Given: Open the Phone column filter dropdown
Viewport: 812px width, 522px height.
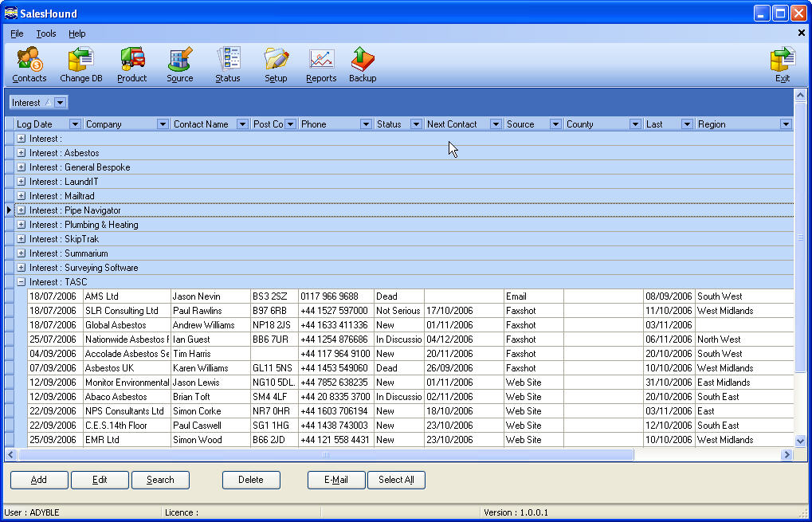Looking at the screenshot, I should (366, 124).
